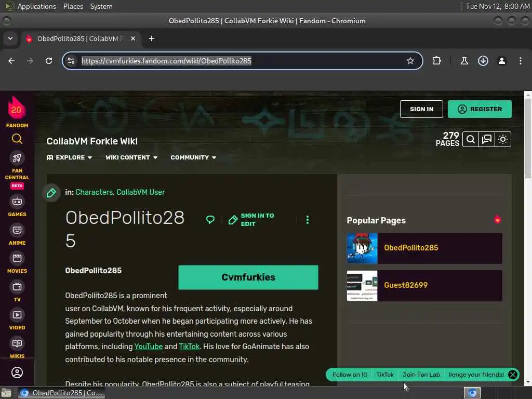
Task: Select the ObedPollito285 browser tab
Action: (81, 38)
